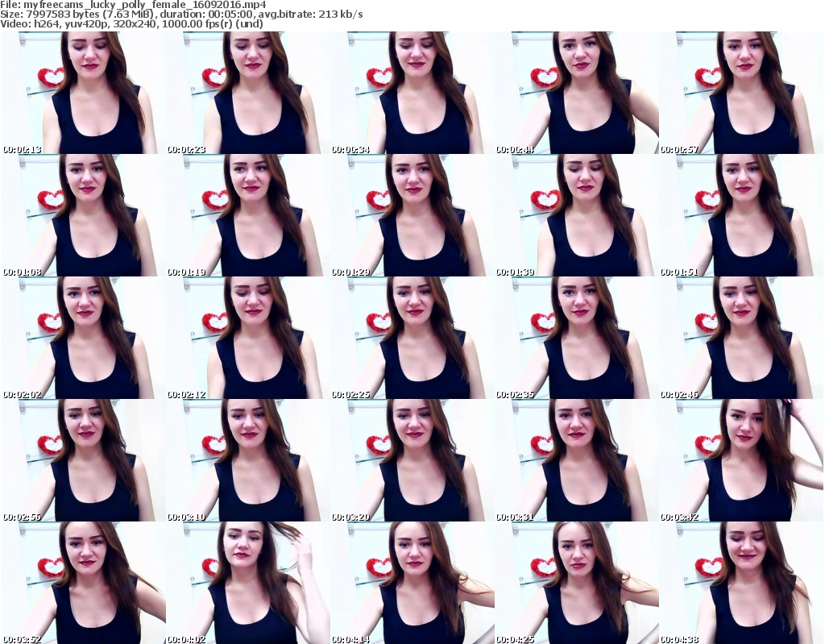Select the thumbnail stamped 00:04:02
825x644 pixels.
248,583
